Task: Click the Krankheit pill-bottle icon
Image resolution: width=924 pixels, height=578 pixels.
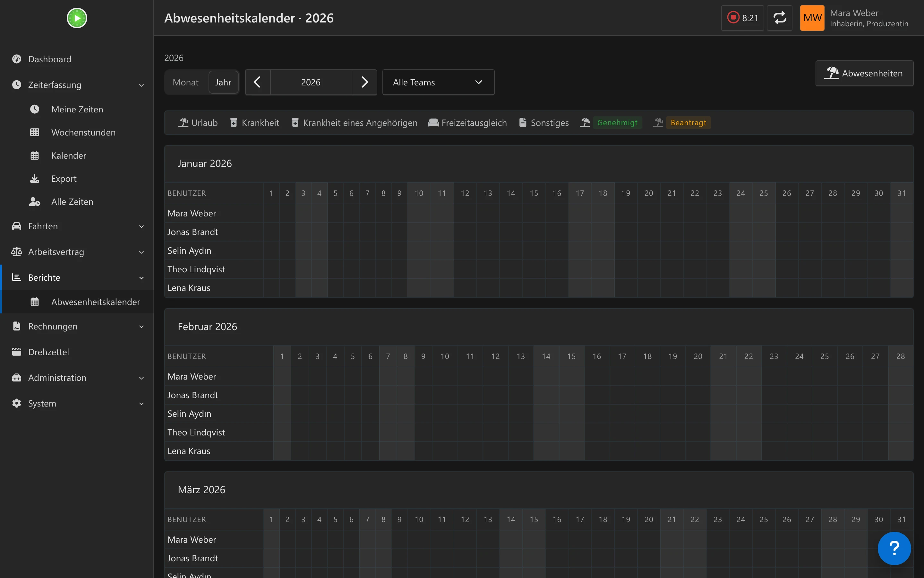Action: pyautogui.click(x=234, y=123)
